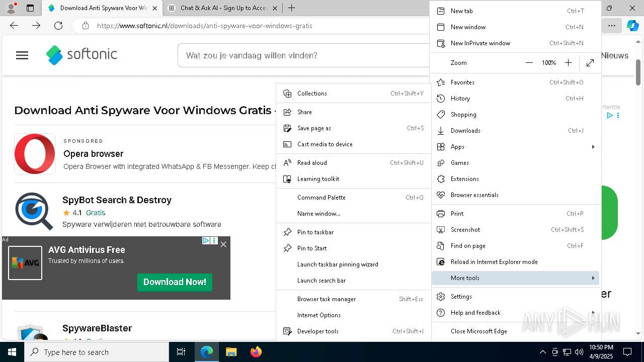Click the Share icon in submenu
Image resolution: width=644 pixels, height=362 pixels.
(288, 112)
